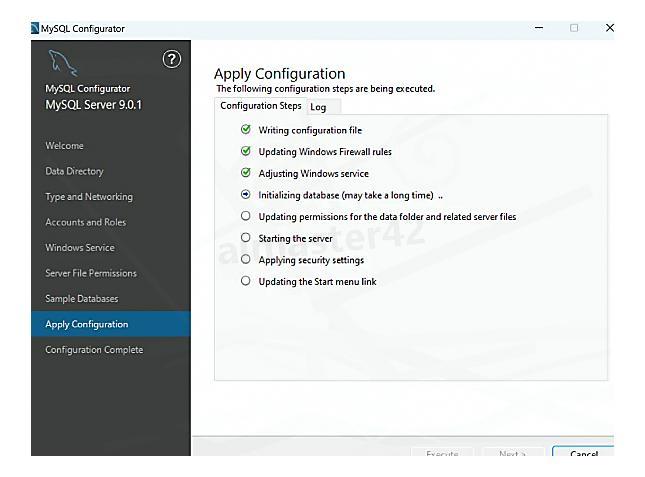Click circle next to Updating Start menu link

click(x=246, y=281)
